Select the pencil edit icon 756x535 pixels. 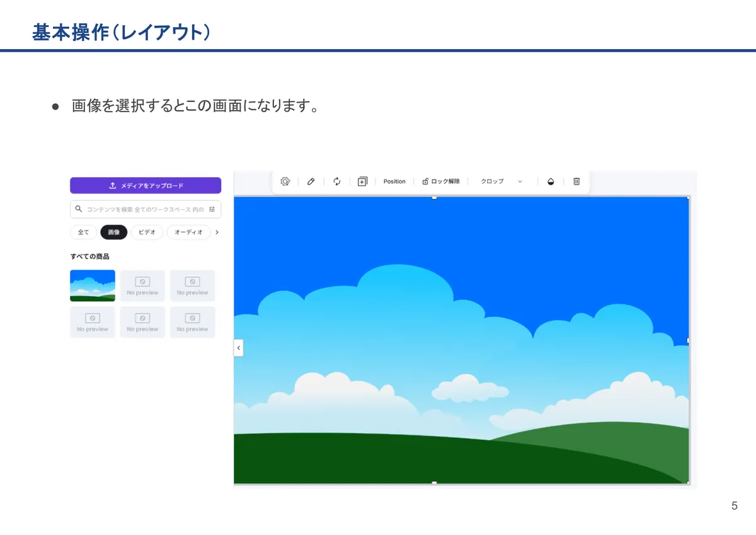[311, 181]
